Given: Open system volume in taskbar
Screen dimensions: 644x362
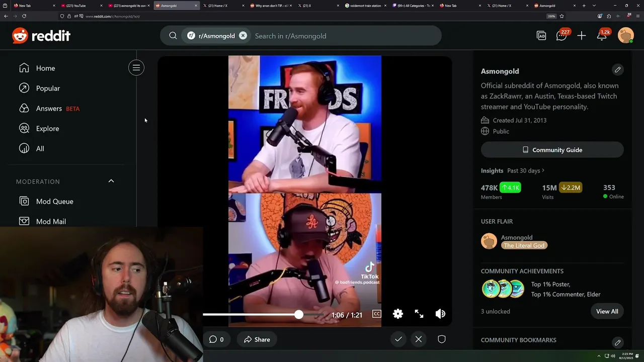Looking at the screenshot, I should (613, 356).
